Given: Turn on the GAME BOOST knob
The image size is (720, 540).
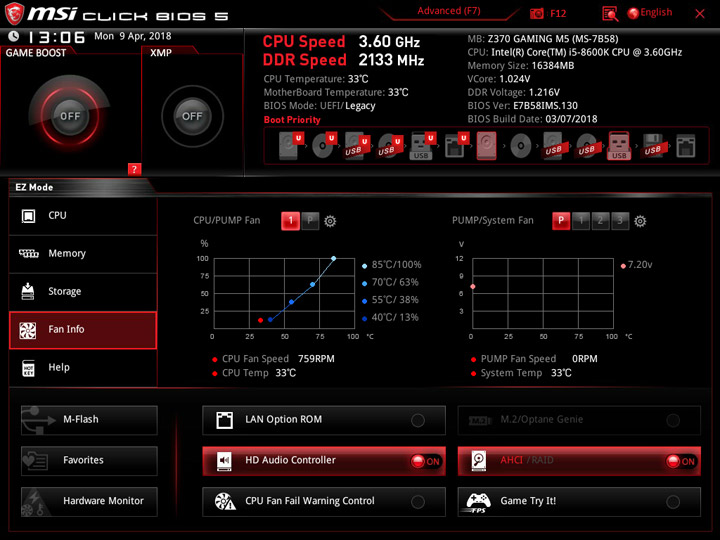Looking at the screenshot, I should coord(70,116).
